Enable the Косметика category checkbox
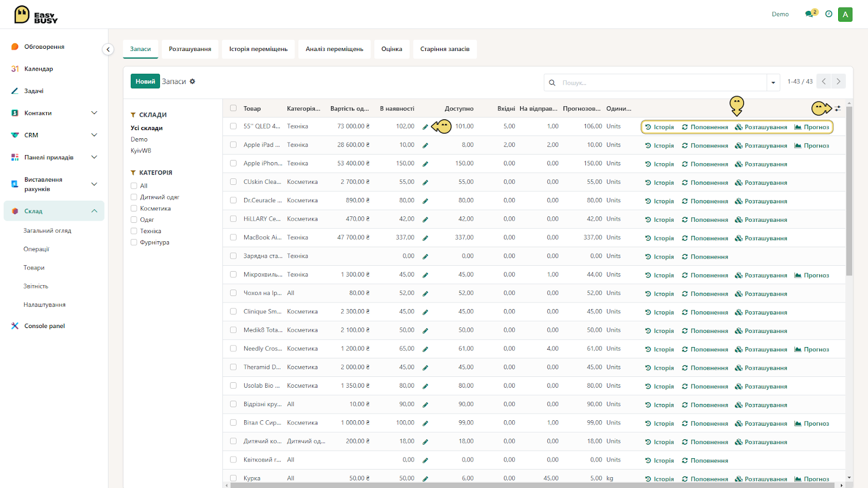Screen dimensions: 868x488 [134, 208]
